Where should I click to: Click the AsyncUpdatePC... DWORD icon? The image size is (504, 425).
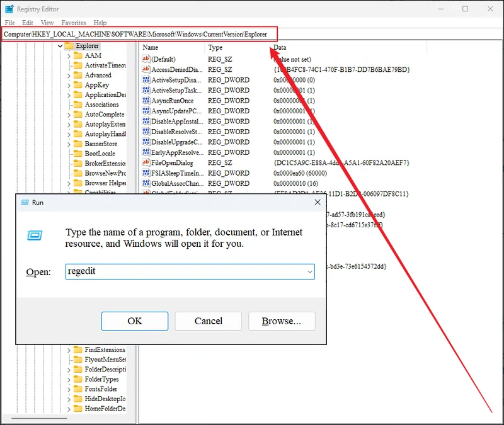pos(146,111)
